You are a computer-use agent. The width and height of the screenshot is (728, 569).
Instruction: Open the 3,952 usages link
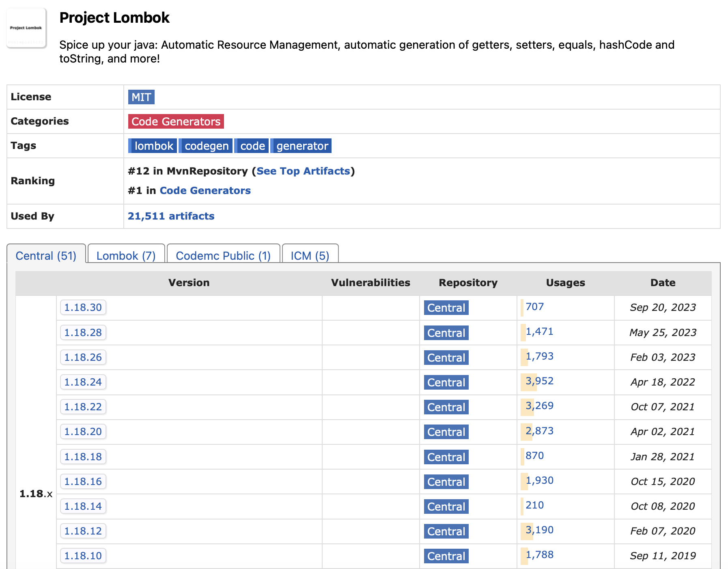click(539, 381)
